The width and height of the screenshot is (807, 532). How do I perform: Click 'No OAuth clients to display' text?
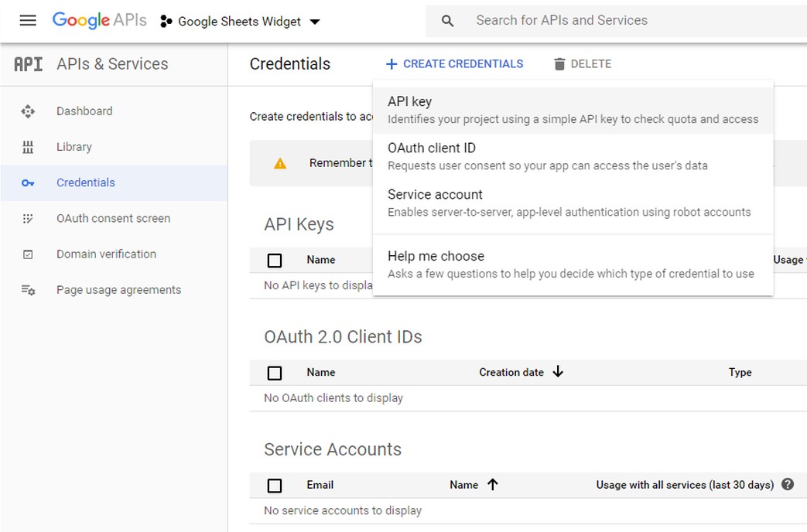coord(333,398)
